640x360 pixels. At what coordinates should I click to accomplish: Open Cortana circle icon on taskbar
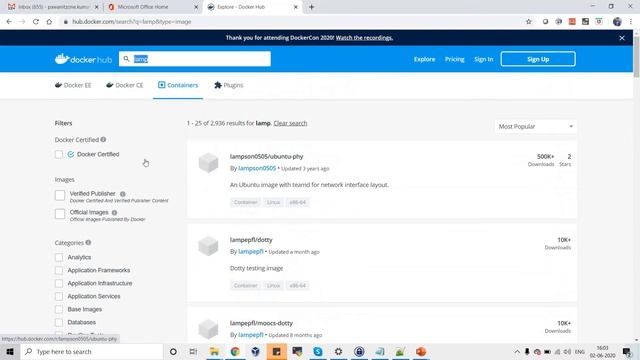point(173,351)
